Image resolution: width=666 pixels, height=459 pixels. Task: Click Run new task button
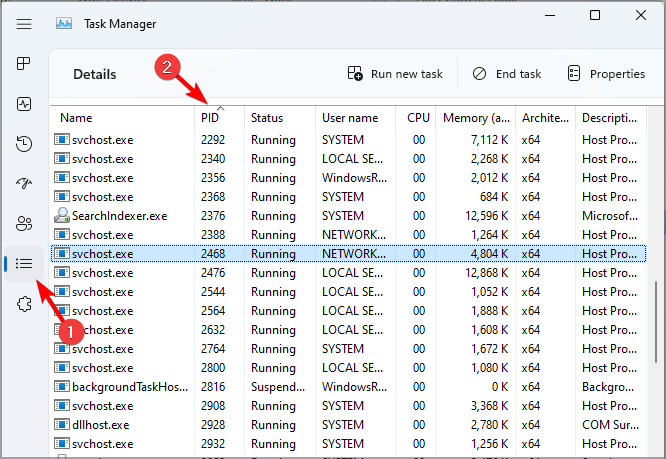point(395,74)
